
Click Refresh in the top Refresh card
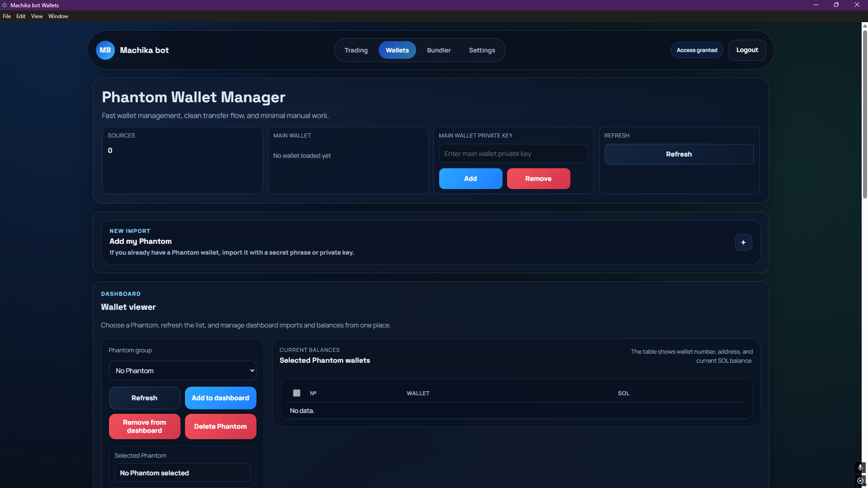pyautogui.click(x=679, y=154)
